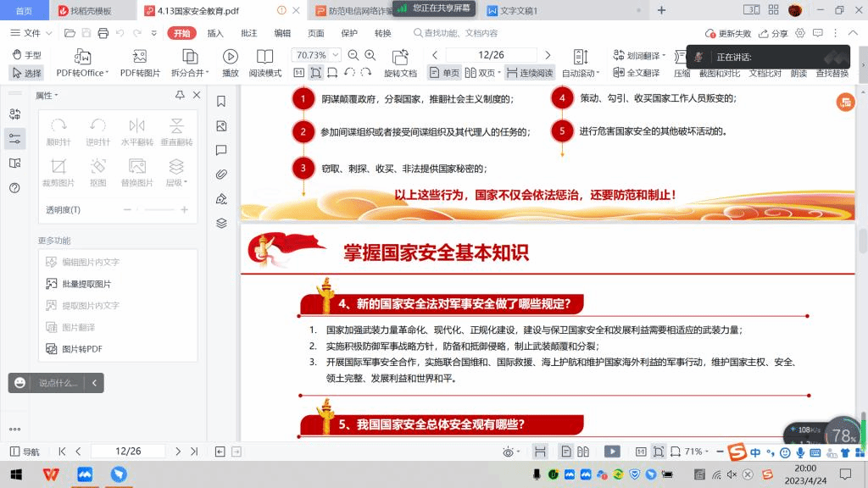Expand the 拆分合并 split-merge dropdown
Image resolution: width=868 pixels, height=488 pixels.
[190, 73]
